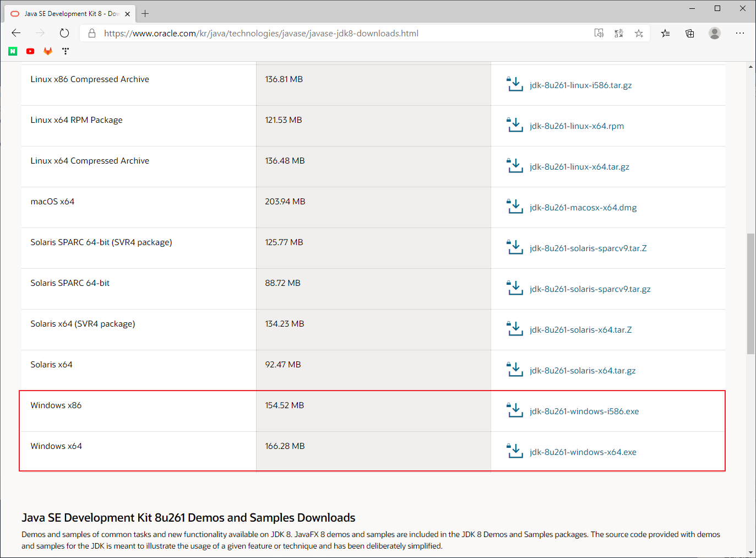Click download icon for jdk-8u261-solaris-x64.tar.Z

pyautogui.click(x=514, y=329)
